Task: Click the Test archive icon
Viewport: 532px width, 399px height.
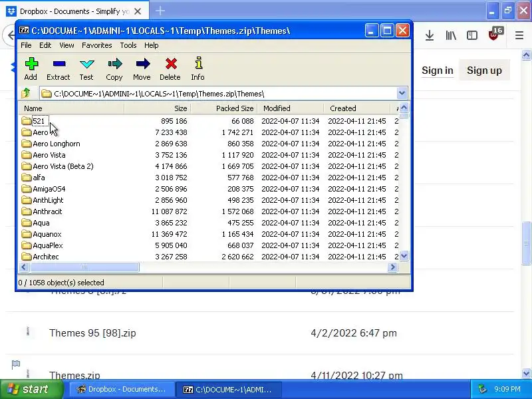Action: (87, 64)
